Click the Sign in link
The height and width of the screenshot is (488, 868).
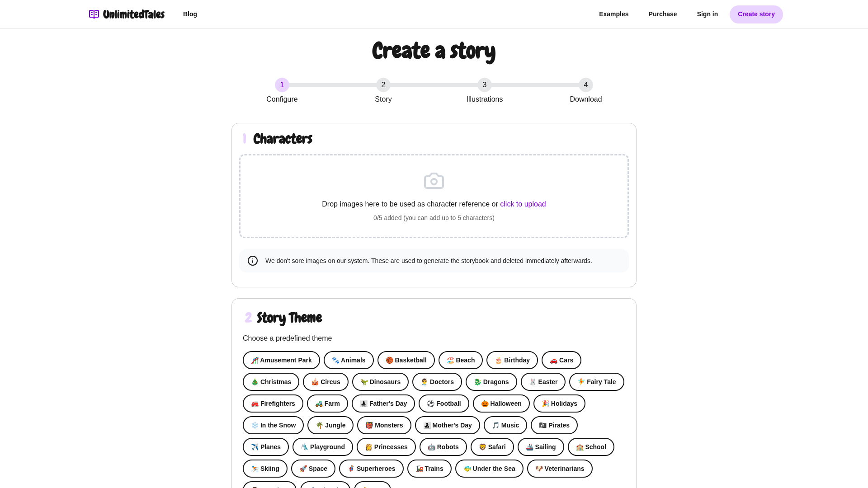click(x=707, y=14)
